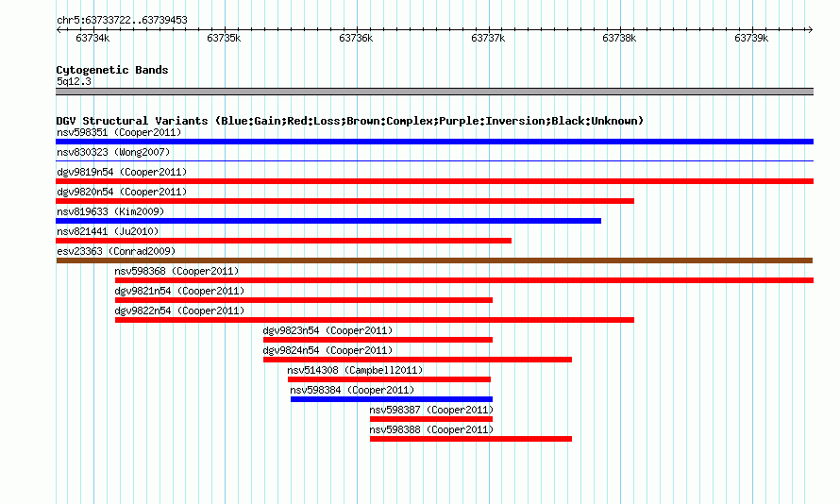Open the nsv830323 (Wong2007) label

click(113, 152)
